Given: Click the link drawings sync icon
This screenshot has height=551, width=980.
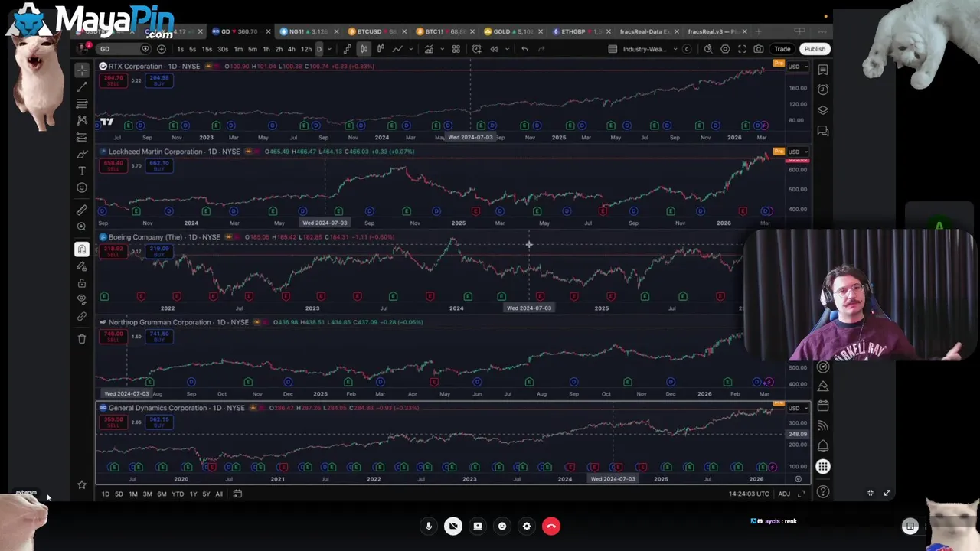Looking at the screenshot, I should pos(82,316).
